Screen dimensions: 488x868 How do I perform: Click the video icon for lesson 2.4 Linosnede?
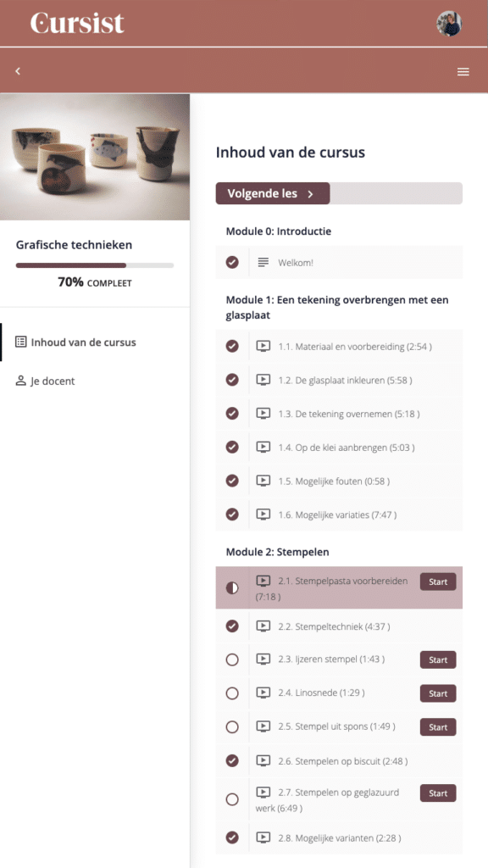point(263,693)
